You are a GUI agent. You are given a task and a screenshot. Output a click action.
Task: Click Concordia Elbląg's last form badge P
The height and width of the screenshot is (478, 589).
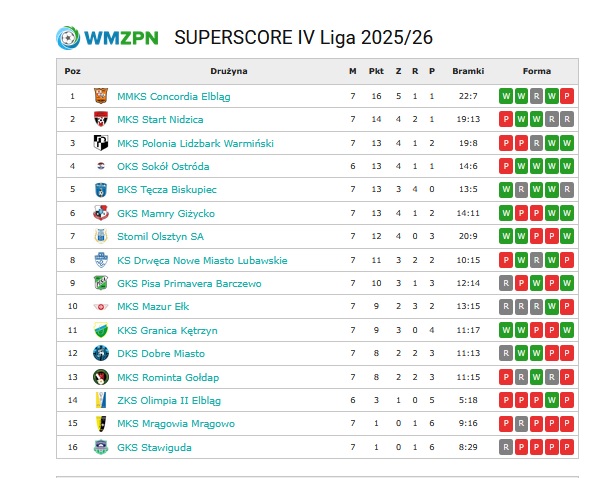(566, 96)
